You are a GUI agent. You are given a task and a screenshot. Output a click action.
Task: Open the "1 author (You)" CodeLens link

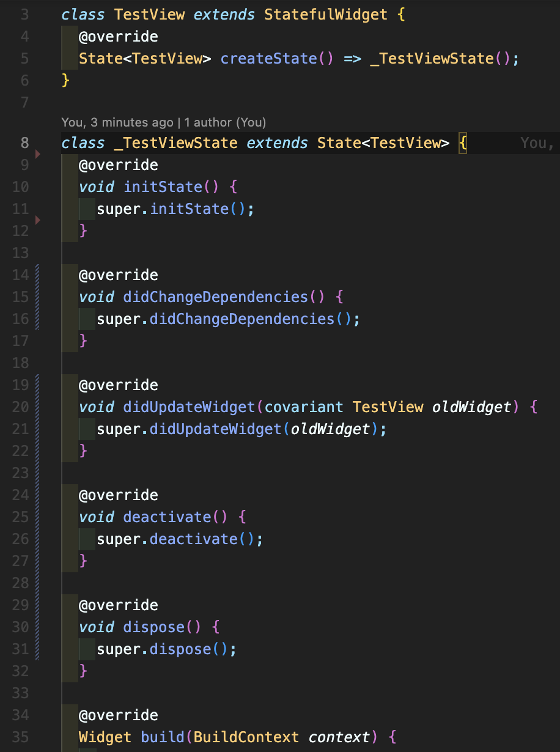tap(226, 122)
